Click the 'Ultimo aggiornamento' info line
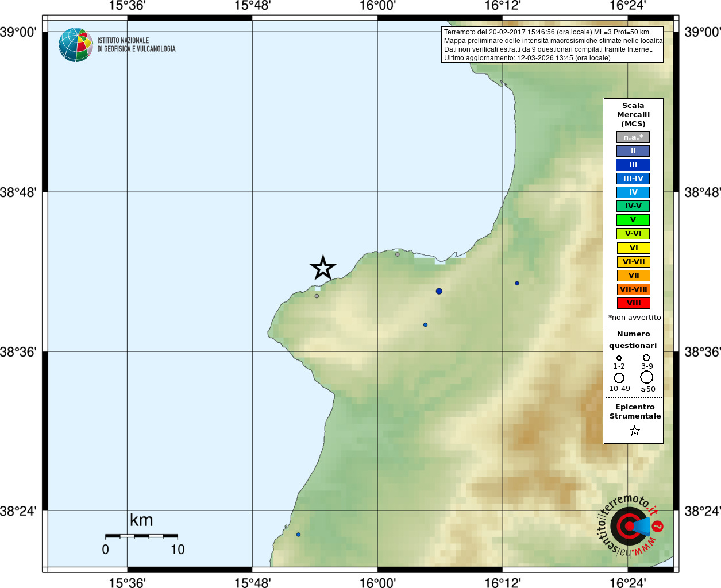Viewport: 721px width, 588px height. click(527, 58)
